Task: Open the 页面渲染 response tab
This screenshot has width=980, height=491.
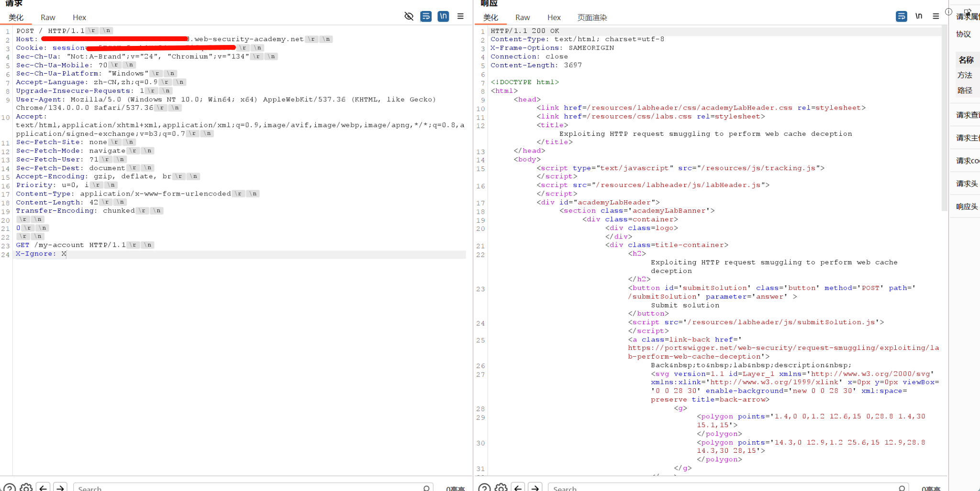Action: [592, 17]
